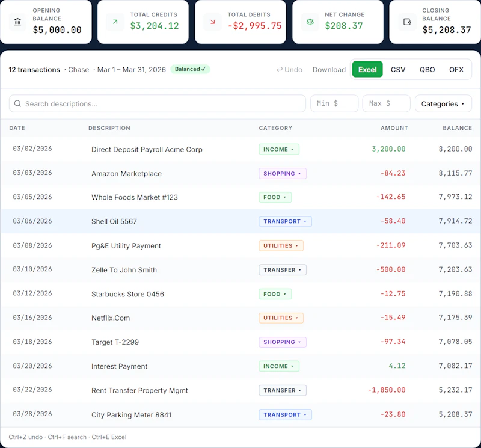
Task: Focus the Search descriptions field
Action: pyautogui.click(x=158, y=103)
